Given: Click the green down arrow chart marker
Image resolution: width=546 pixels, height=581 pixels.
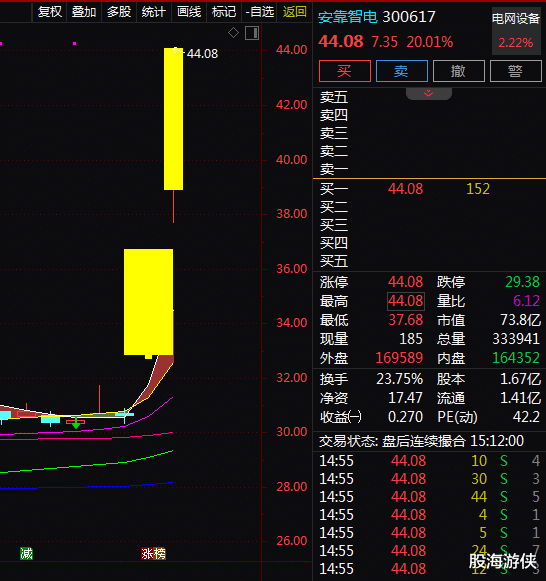Looking at the screenshot, I should (x=76, y=423).
